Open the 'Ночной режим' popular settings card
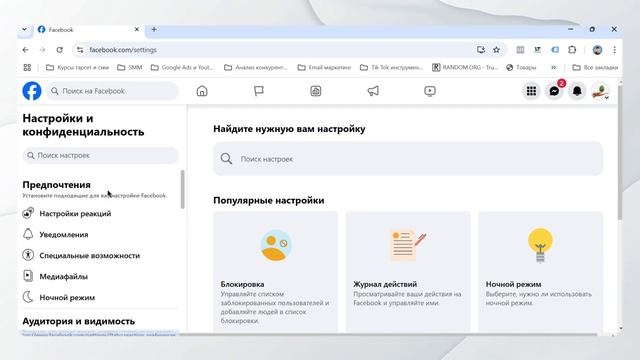This screenshot has width=640, height=360. click(x=540, y=272)
